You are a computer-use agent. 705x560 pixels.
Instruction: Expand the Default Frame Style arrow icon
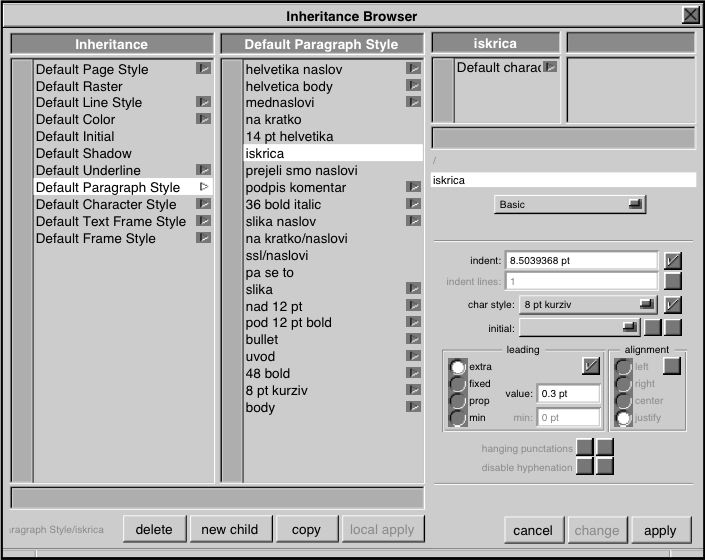[x=203, y=238]
